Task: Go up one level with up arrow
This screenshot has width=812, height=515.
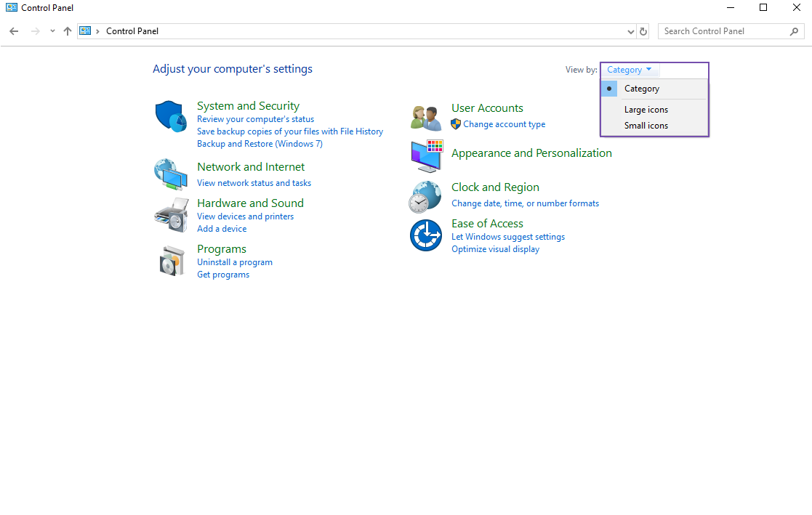Action: (68, 31)
